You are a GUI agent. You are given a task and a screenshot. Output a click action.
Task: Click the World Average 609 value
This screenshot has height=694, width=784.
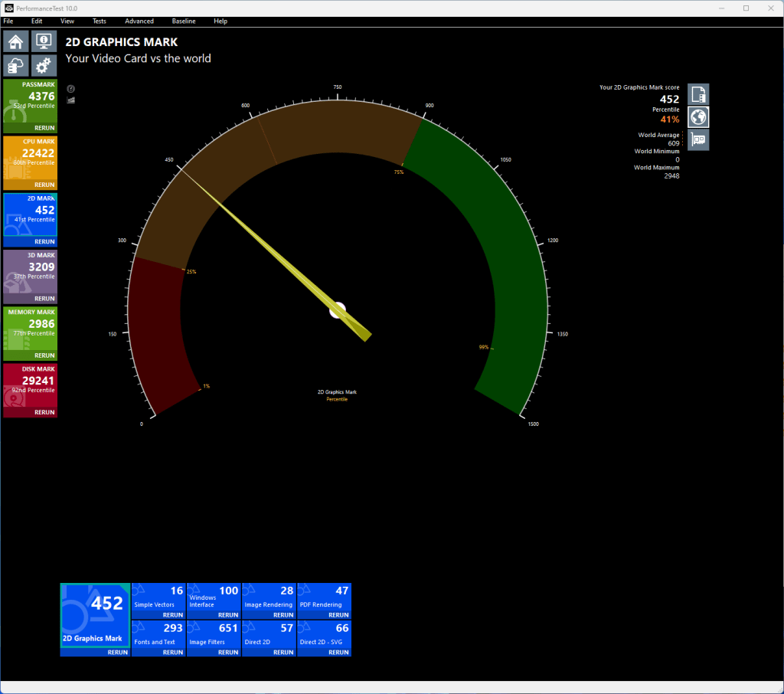click(x=674, y=143)
